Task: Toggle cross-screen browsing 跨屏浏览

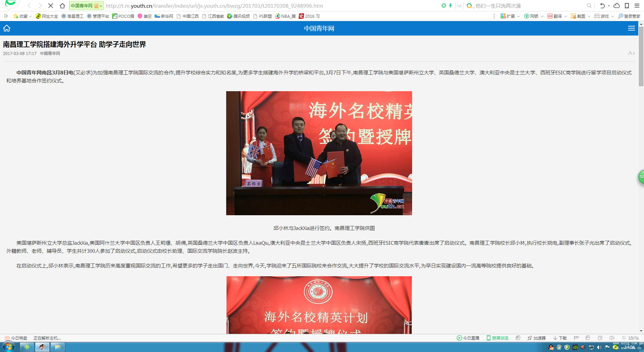Action: pos(498,338)
